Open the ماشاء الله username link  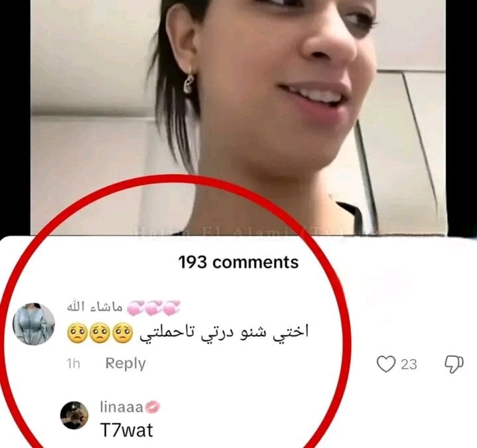(95, 307)
